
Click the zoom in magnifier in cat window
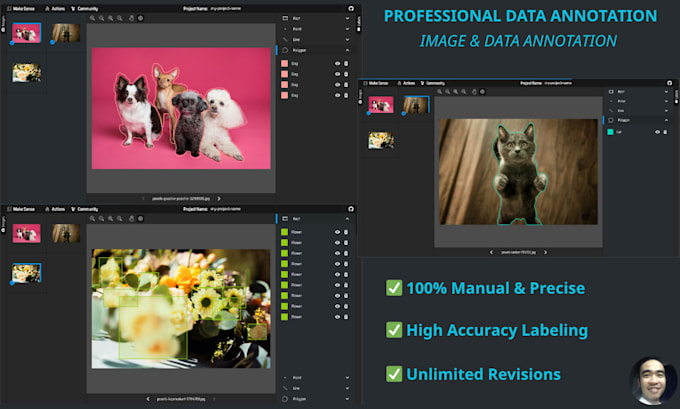440,92
